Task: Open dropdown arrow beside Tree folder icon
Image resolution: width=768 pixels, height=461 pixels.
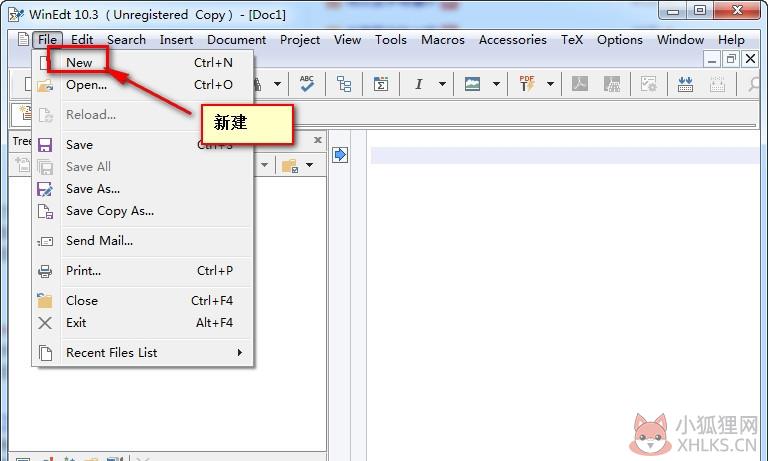Action: coord(310,165)
